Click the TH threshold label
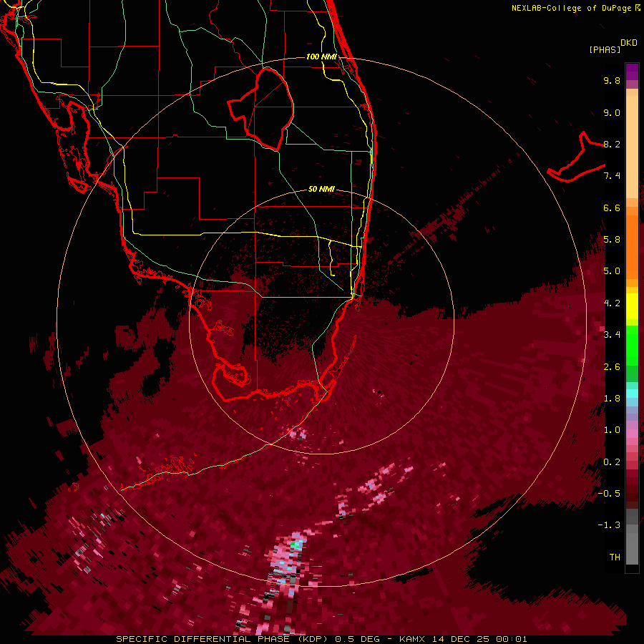Viewport: 644px width, 644px height. click(615, 557)
